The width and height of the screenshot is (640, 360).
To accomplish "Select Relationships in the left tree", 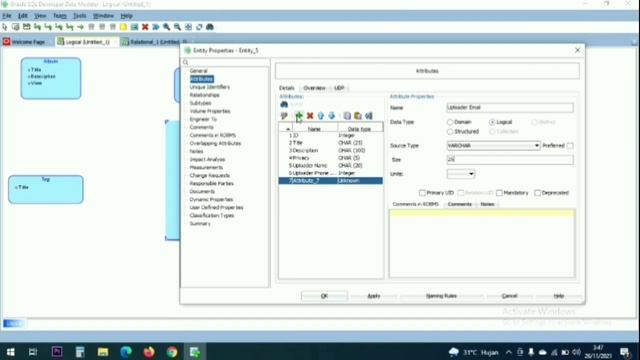I will click(x=204, y=95).
